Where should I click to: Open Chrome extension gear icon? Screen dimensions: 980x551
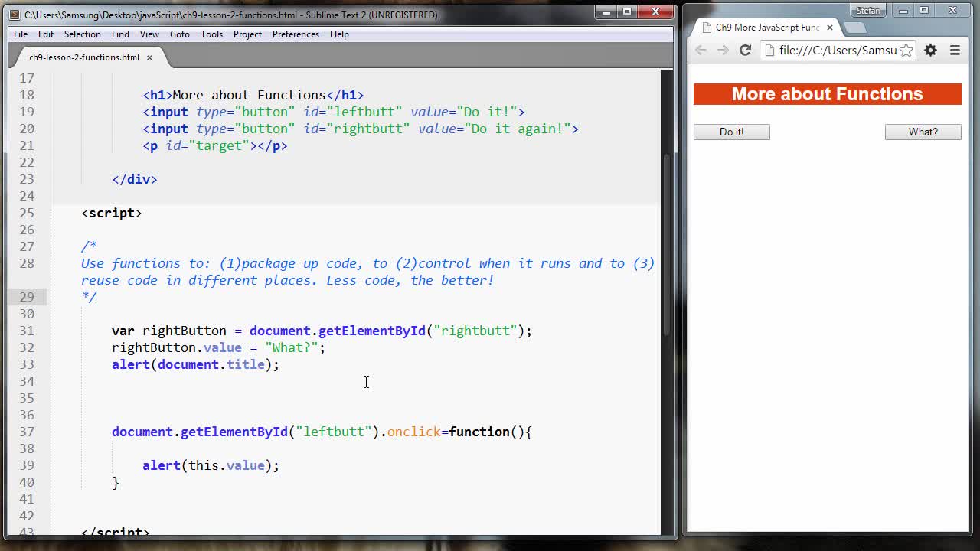click(930, 51)
